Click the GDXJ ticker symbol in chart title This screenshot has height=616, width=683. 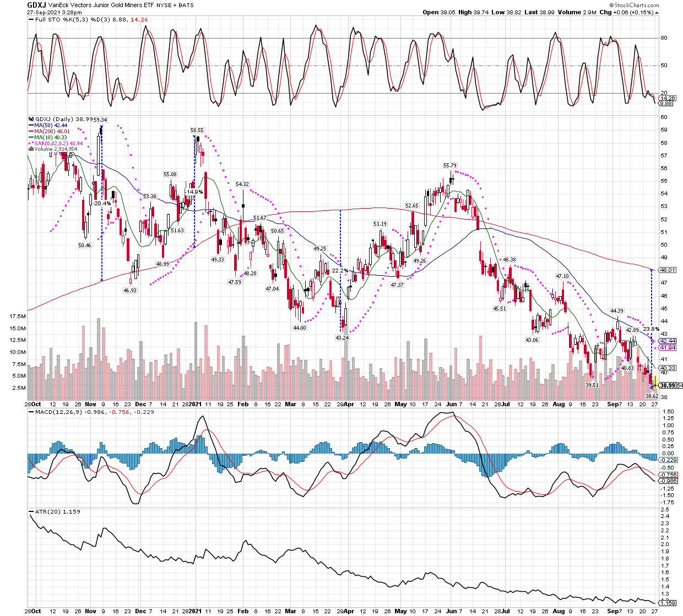[x=37, y=4]
